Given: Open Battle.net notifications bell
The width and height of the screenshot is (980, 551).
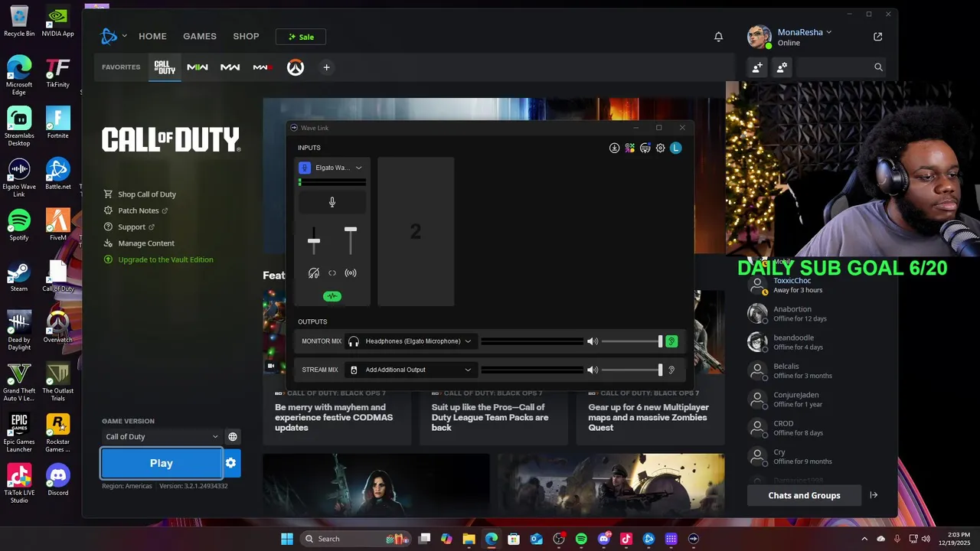Looking at the screenshot, I should click(718, 37).
